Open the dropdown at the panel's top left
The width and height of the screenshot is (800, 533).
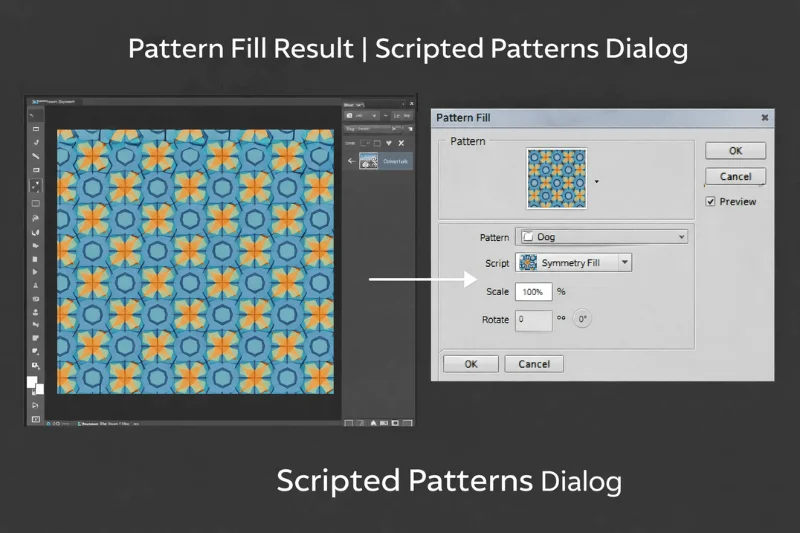(x=361, y=116)
